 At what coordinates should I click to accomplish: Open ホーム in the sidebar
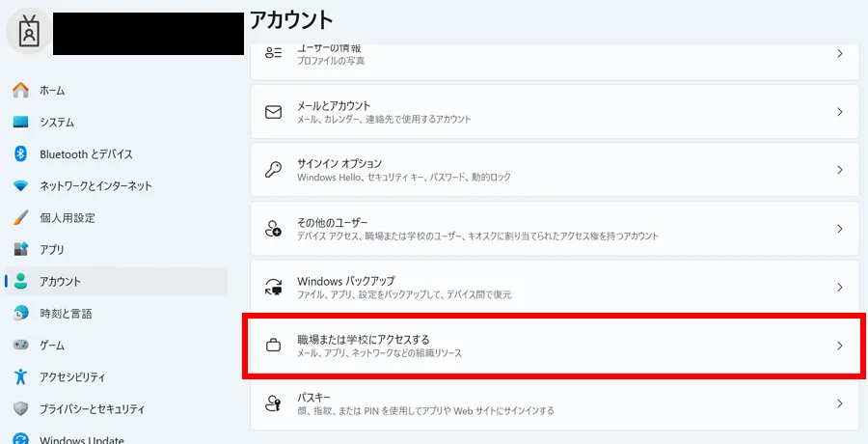coord(52,91)
